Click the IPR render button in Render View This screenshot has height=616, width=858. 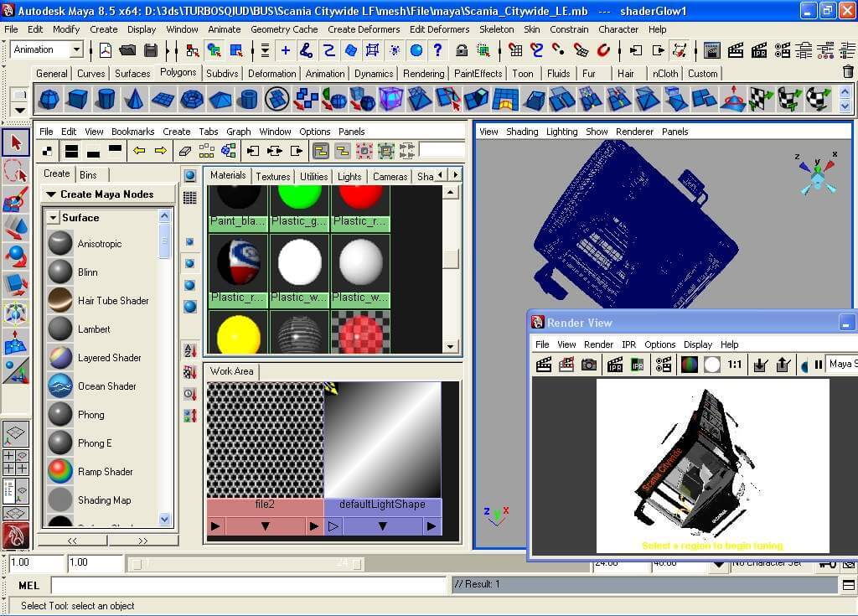(615, 365)
